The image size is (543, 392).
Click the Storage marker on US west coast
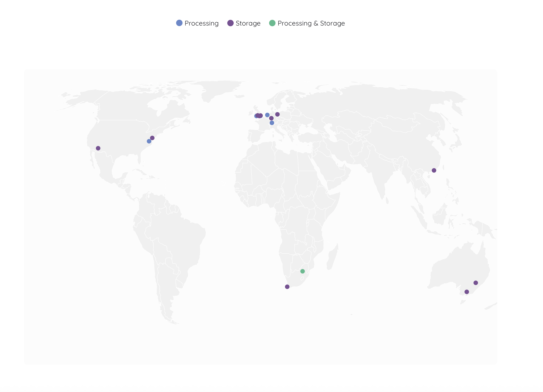[98, 148]
